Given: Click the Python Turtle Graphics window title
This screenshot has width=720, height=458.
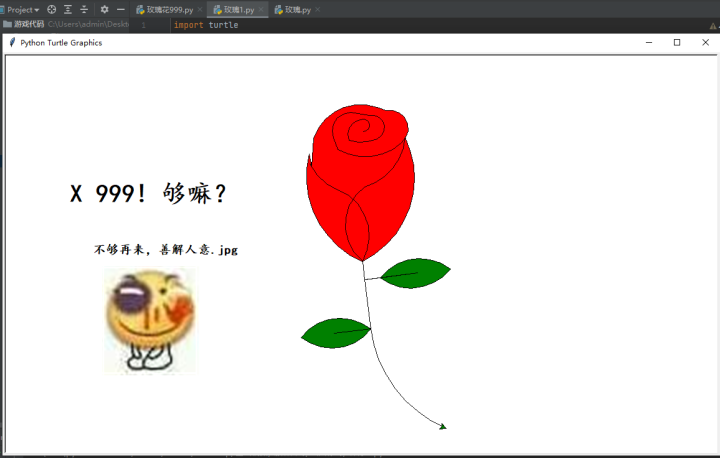Looking at the screenshot, I should tap(61, 43).
